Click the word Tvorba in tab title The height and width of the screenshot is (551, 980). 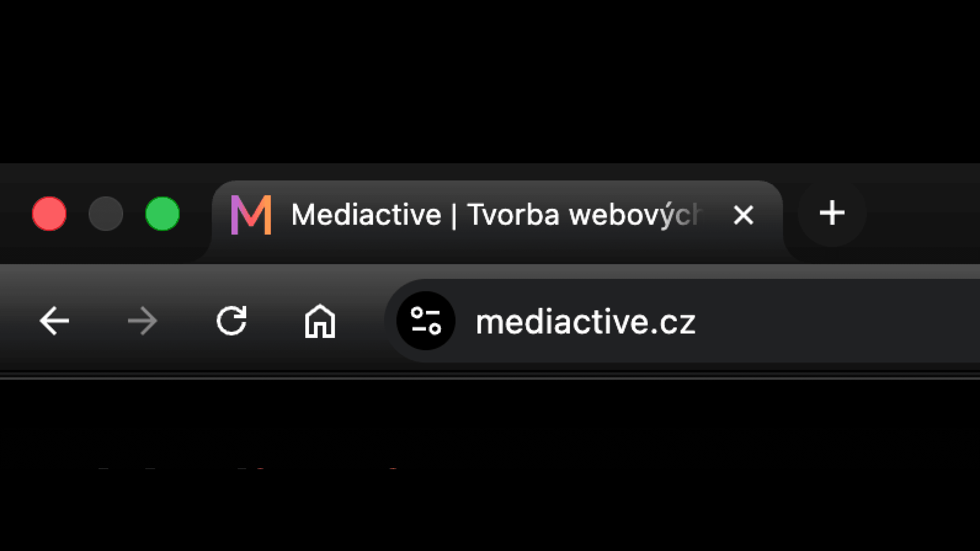coord(513,215)
